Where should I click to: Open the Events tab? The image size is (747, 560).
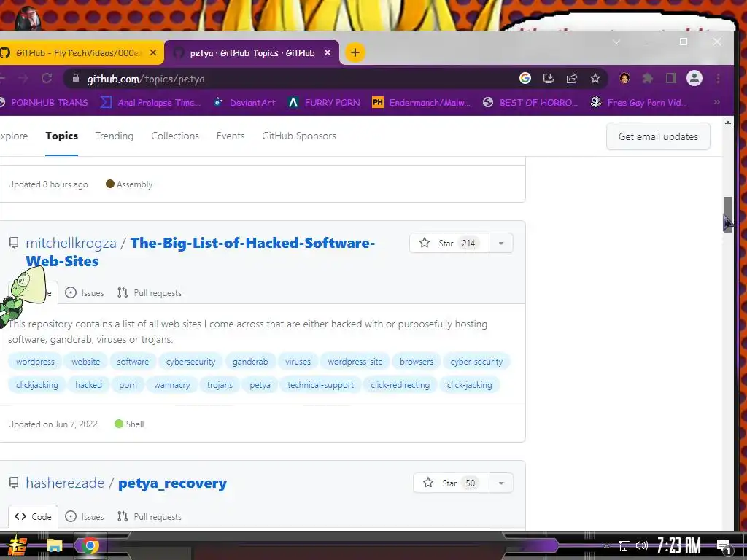tap(230, 136)
